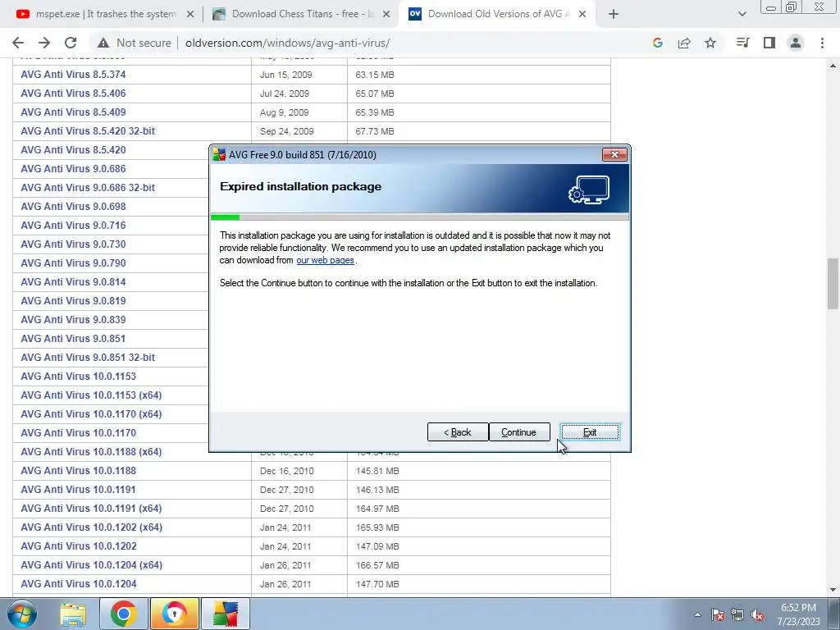Open the media control icon in toolbar
Viewport: 840px width, 630px height.
click(742, 43)
